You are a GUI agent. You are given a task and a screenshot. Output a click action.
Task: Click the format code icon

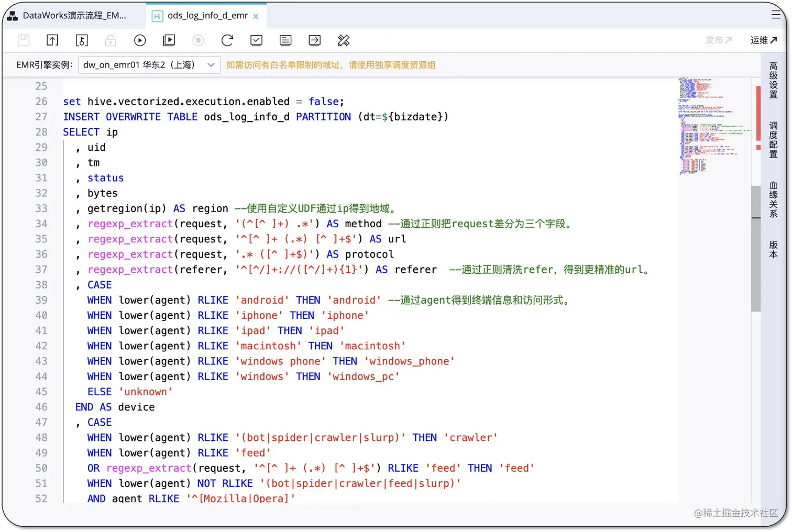coord(344,40)
